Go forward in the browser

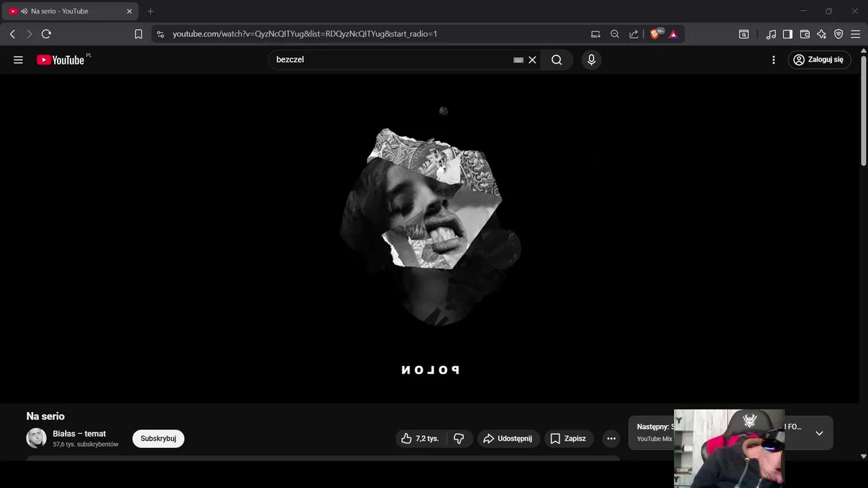29,34
